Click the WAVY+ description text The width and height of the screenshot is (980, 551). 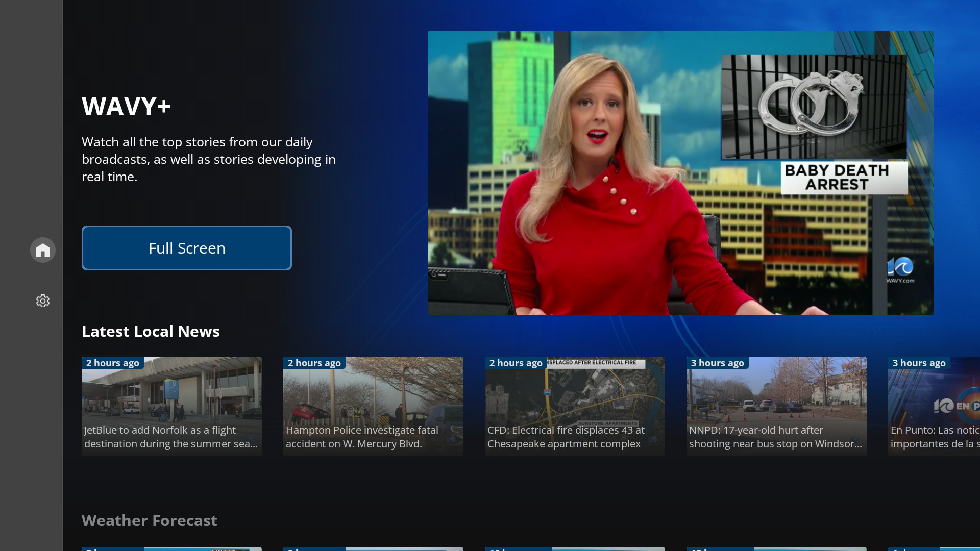[208, 159]
